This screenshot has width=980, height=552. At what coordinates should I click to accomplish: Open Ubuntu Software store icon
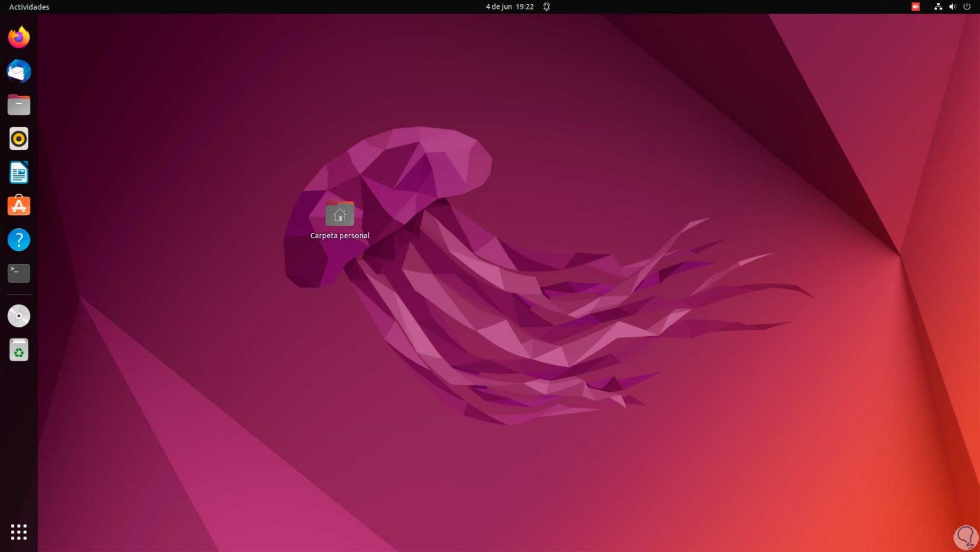[19, 206]
